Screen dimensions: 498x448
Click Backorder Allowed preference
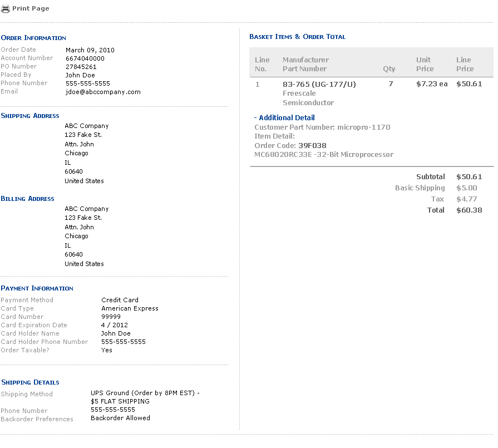(x=120, y=418)
